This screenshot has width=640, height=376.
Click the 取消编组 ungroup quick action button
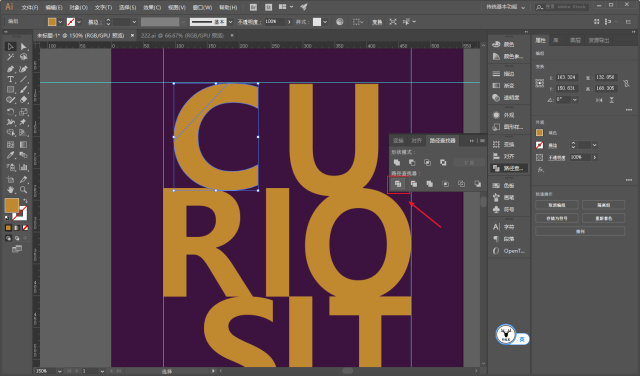[556, 205]
